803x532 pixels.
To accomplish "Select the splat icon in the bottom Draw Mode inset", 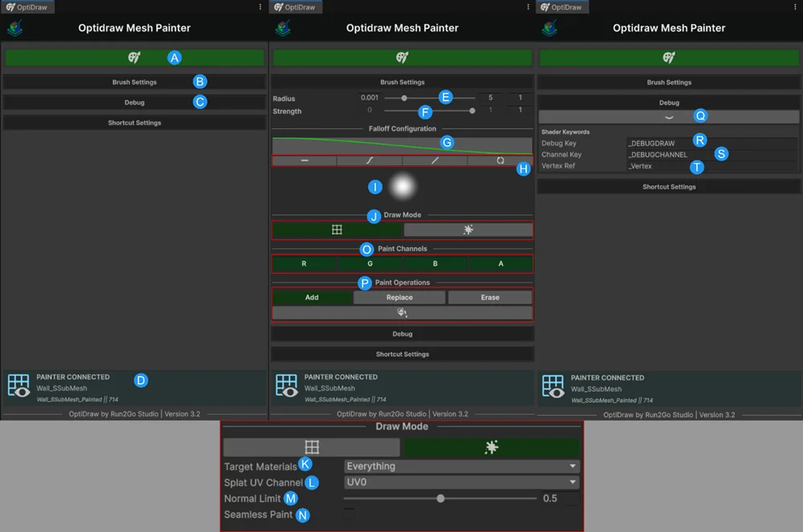I will [x=492, y=448].
